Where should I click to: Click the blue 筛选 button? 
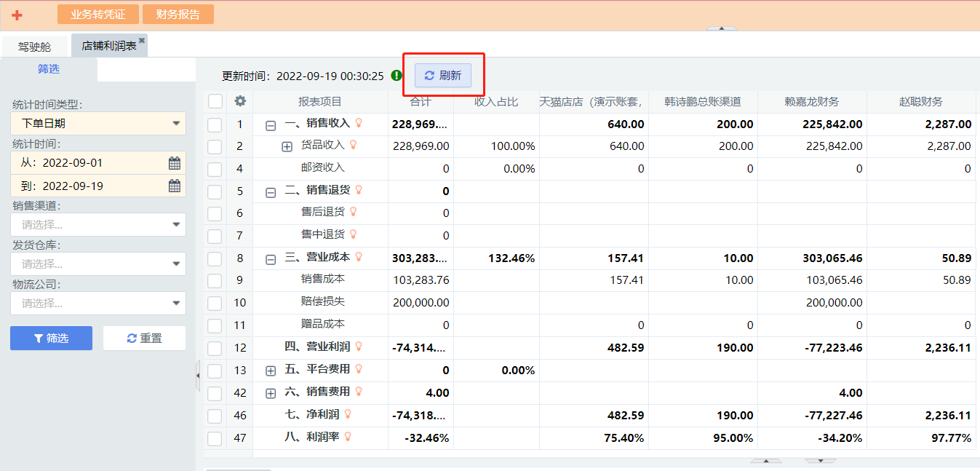[x=51, y=339]
